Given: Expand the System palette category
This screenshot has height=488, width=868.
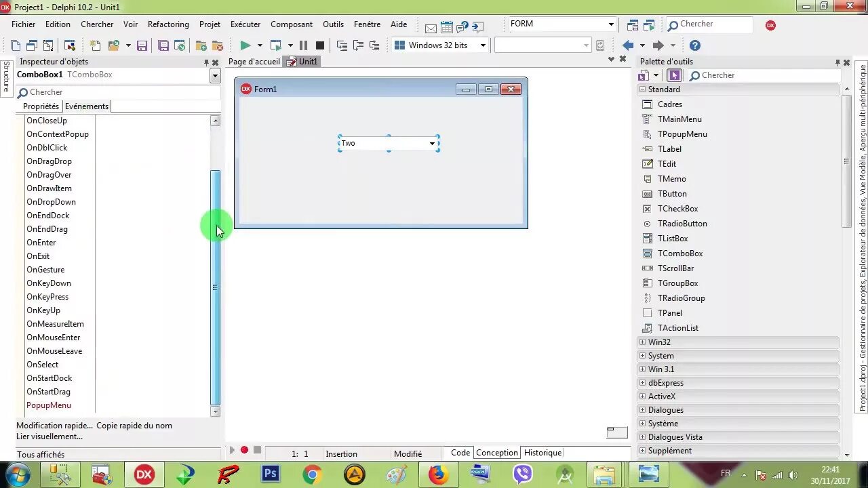Looking at the screenshot, I should tap(642, 356).
